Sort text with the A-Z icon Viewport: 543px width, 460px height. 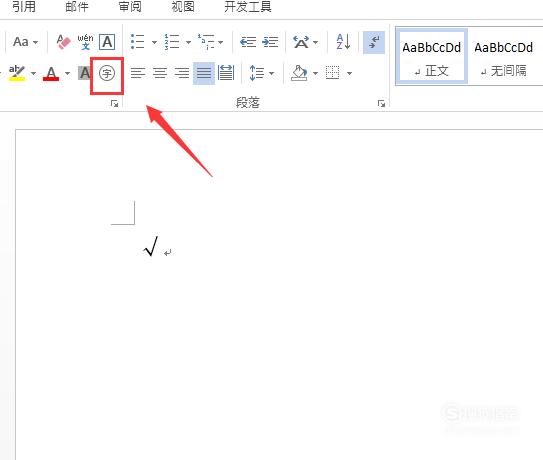(x=343, y=42)
